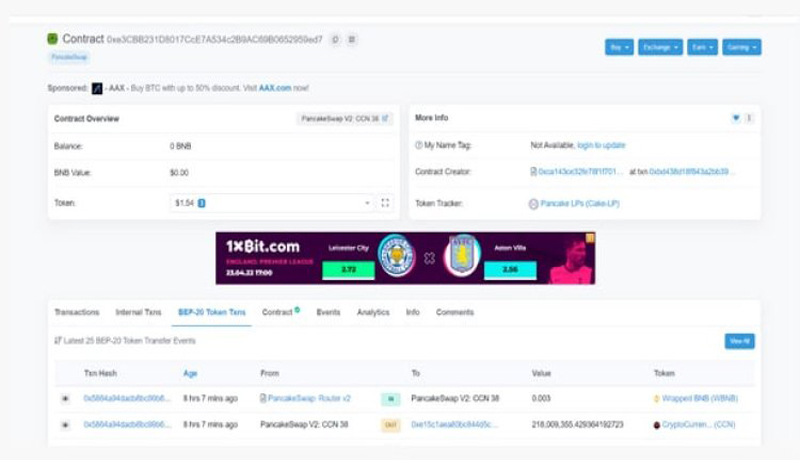The height and width of the screenshot is (460, 800).
Task: Close the 1xBit ad corner icon
Action: click(x=590, y=238)
